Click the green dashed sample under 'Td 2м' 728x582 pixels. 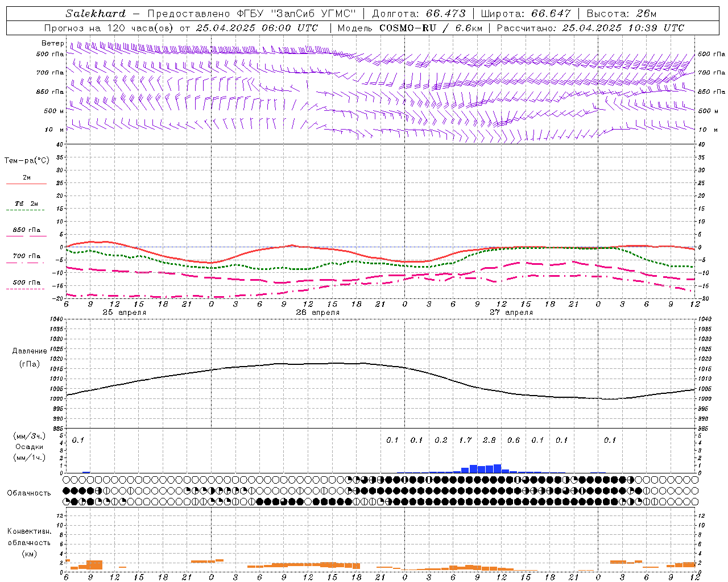click(x=25, y=210)
